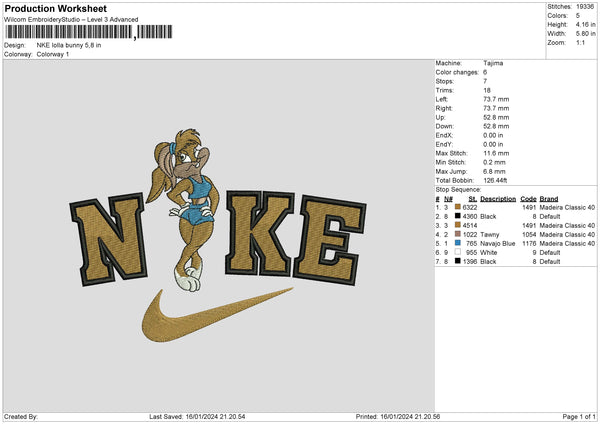Click the 'Created By:' footer label
The height and width of the screenshot is (424, 600).
[x=21, y=417]
